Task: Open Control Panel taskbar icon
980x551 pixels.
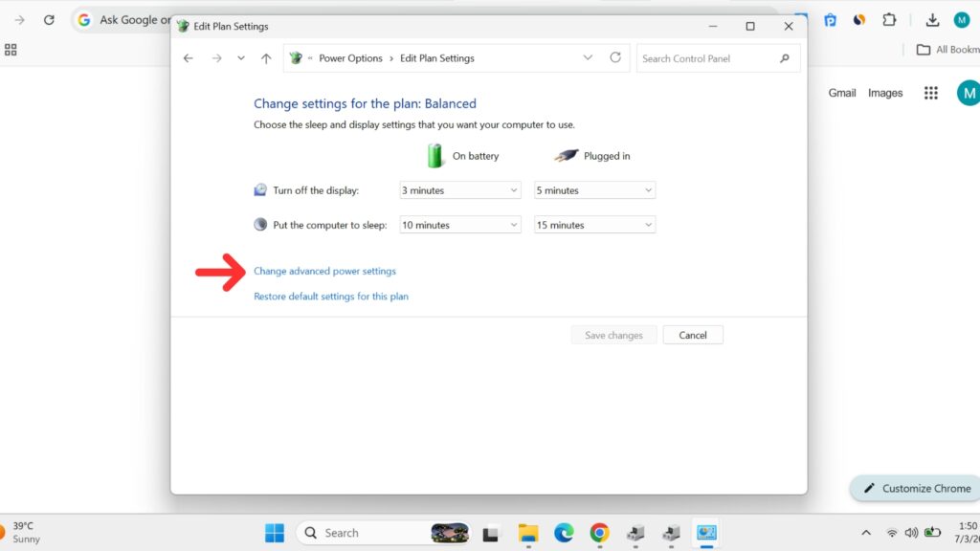Action: point(707,533)
